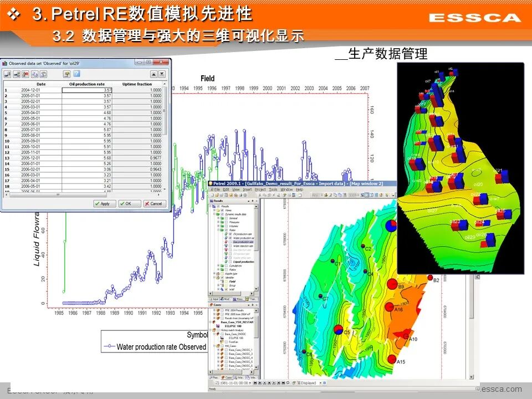Open the Insert menu in Petrel
The height and width of the screenshot is (399, 532).
[x=247, y=190]
